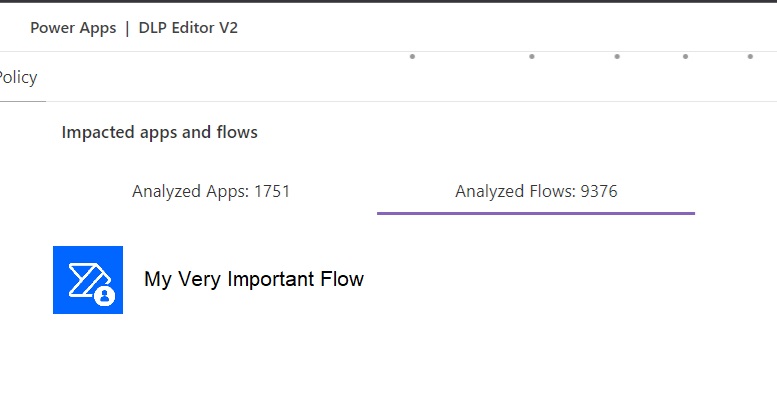Click the DLP Editor V2 app name
The image size is (777, 401).
coord(188,28)
